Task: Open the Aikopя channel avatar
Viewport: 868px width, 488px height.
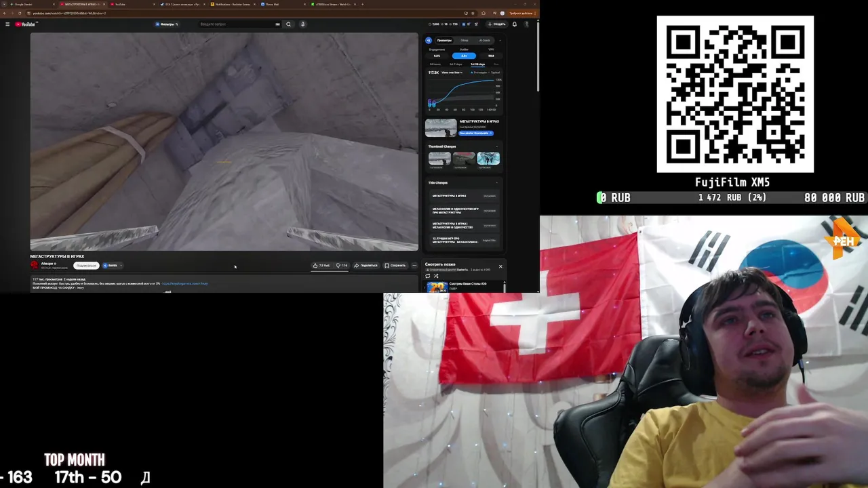Action: click(35, 265)
